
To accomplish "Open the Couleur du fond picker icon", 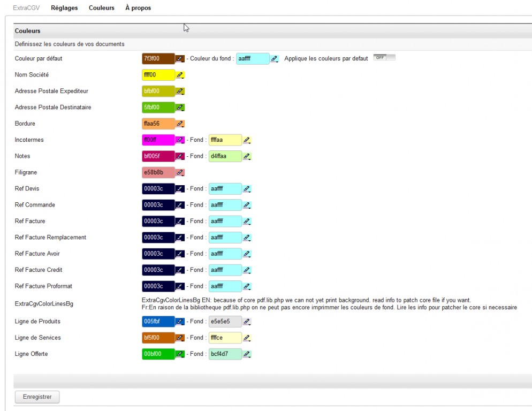I will pyautogui.click(x=275, y=59).
